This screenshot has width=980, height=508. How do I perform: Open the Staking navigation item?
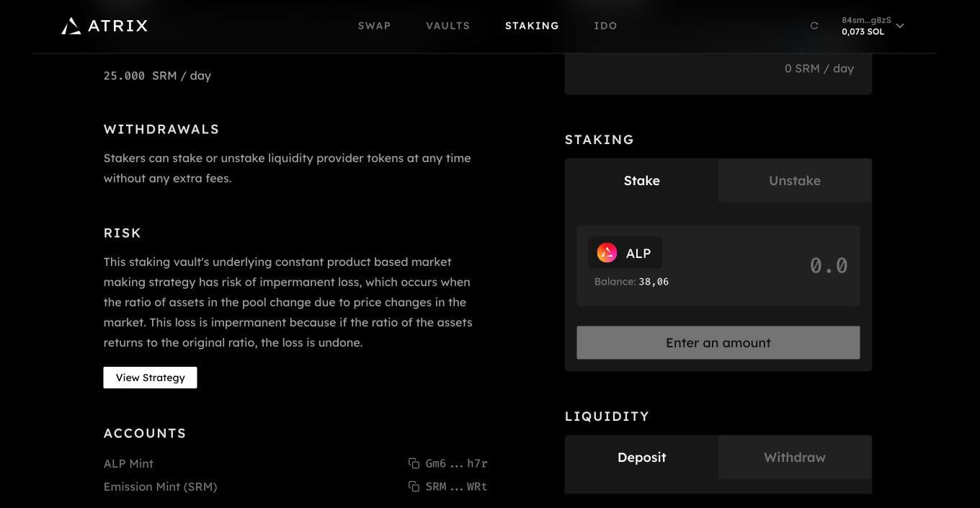click(532, 26)
